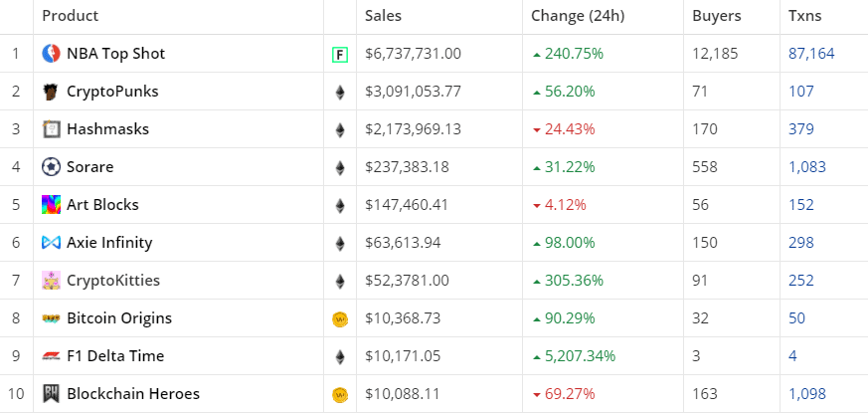Click the Ethereum icon in Axie Infinity row

click(x=340, y=243)
